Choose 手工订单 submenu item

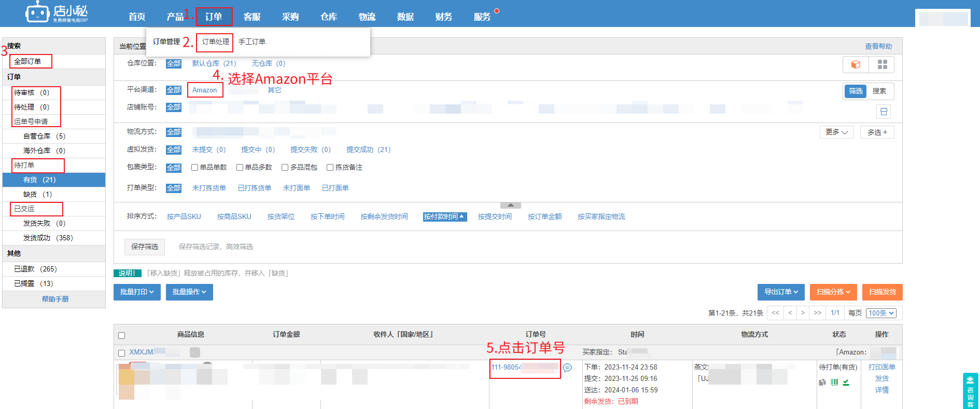click(252, 42)
